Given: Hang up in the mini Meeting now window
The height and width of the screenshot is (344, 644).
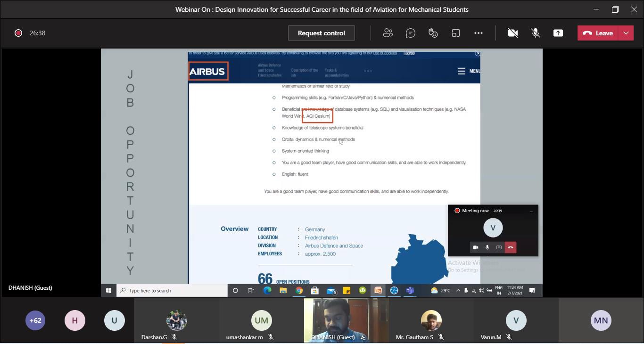Looking at the screenshot, I should point(511,247).
